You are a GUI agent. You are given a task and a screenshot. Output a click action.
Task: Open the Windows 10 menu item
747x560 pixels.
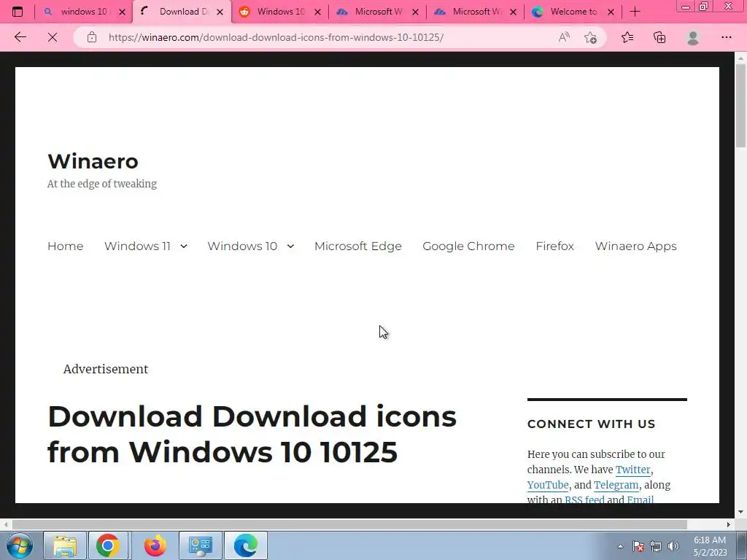(x=242, y=246)
